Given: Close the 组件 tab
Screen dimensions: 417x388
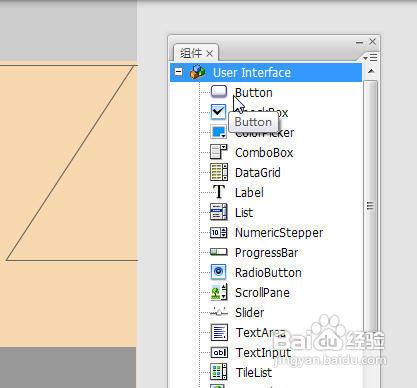Looking at the screenshot, I should coord(209,53).
